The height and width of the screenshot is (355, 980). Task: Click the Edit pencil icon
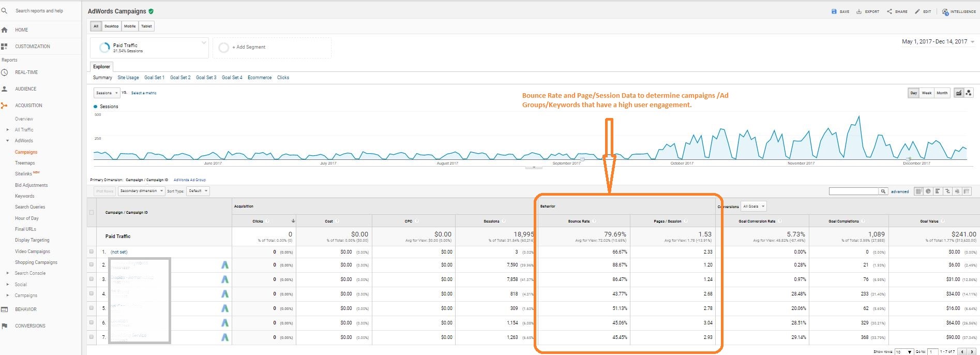917,11
